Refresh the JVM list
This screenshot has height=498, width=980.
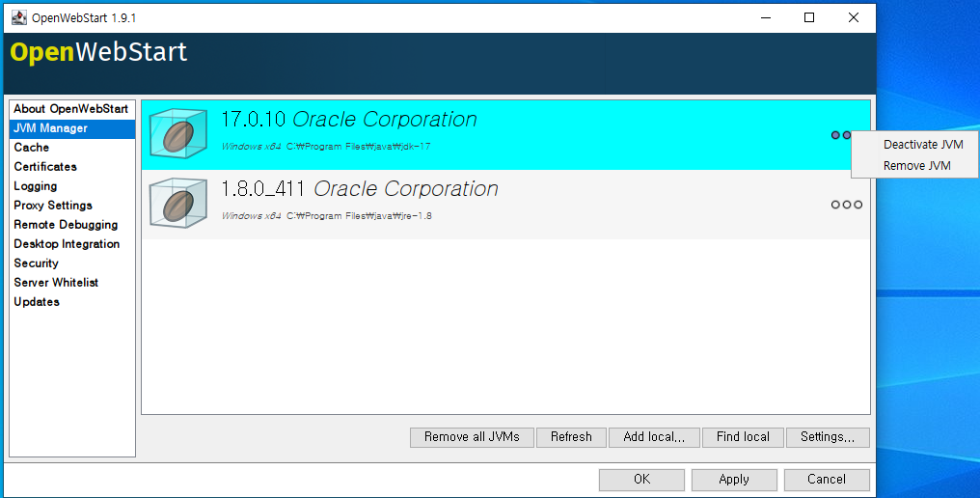click(571, 437)
